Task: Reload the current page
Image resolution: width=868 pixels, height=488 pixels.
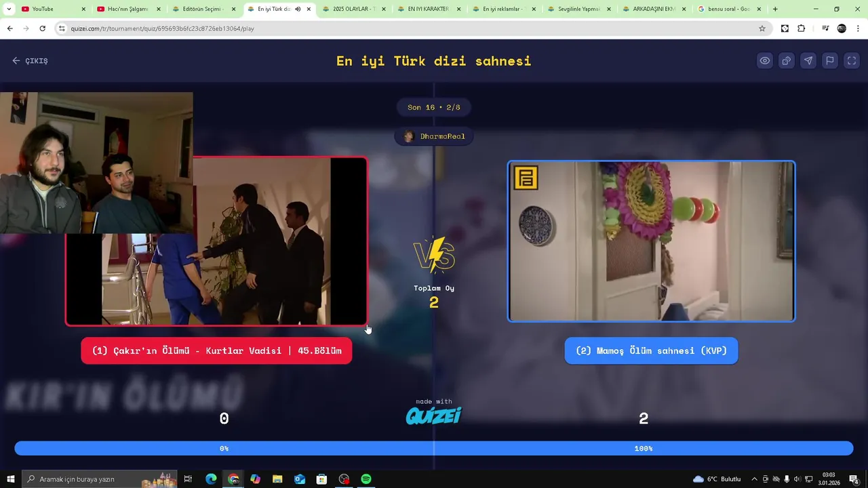Action: tap(42, 28)
